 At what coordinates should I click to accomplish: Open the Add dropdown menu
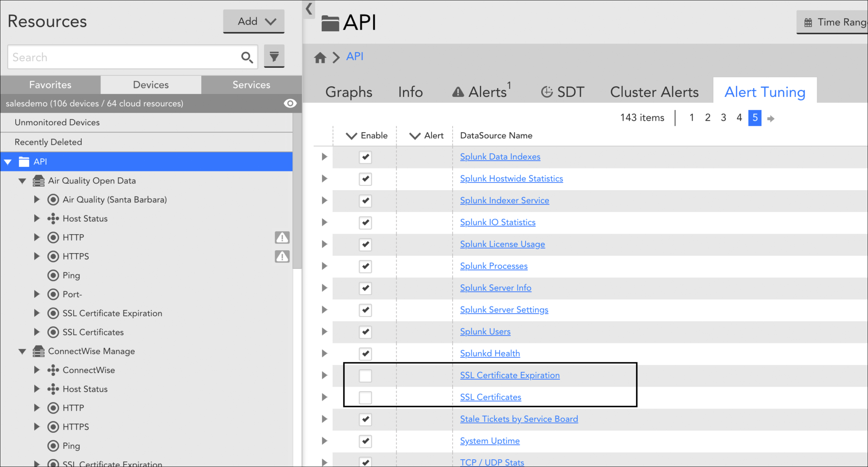[253, 21]
